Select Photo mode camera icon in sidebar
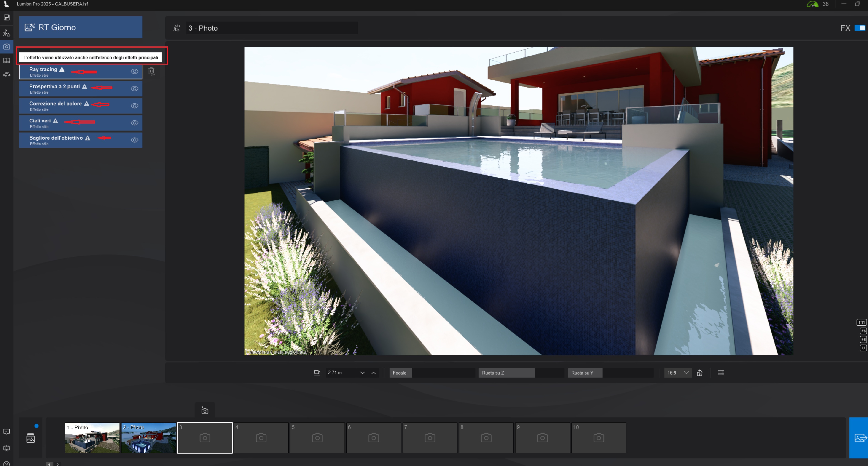 point(6,46)
